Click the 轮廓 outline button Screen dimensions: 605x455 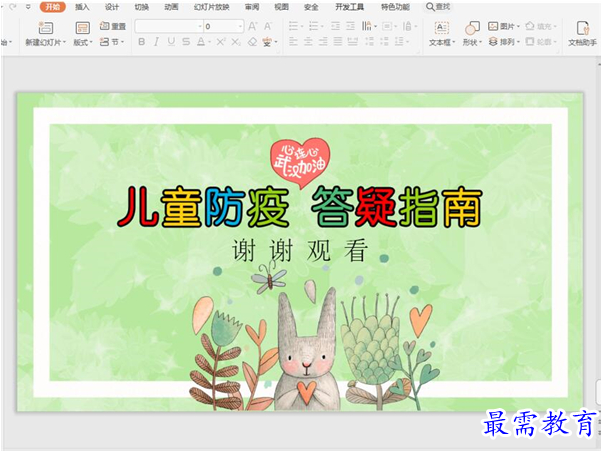[541, 42]
